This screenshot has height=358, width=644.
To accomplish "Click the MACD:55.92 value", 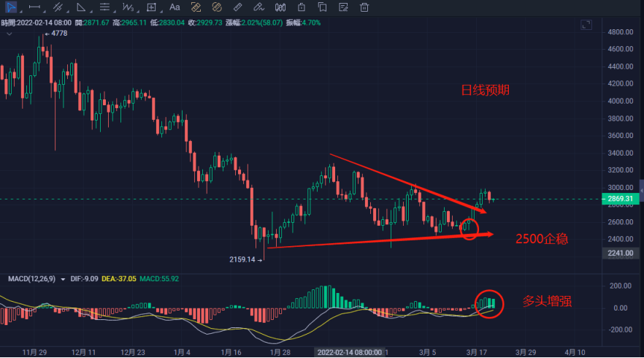I will (x=159, y=279).
